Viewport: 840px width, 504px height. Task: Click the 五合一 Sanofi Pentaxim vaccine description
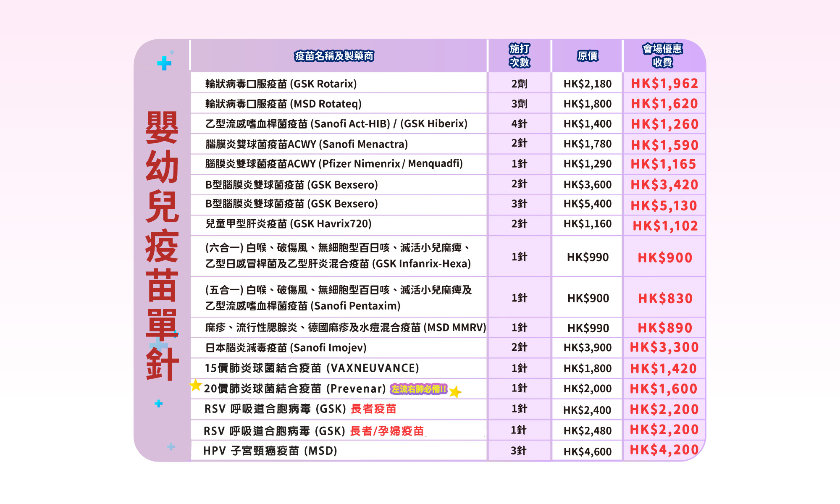[339, 297]
